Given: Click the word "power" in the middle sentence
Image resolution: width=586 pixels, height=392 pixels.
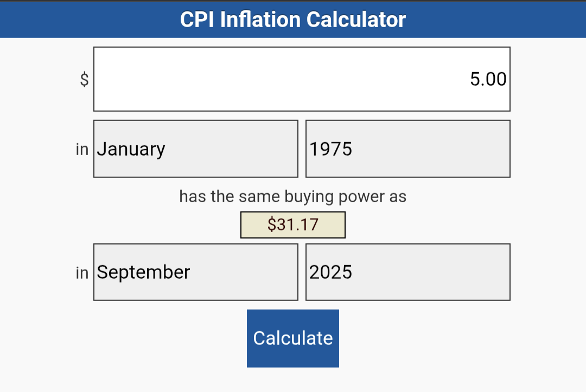Looking at the screenshot, I should (360, 196).
